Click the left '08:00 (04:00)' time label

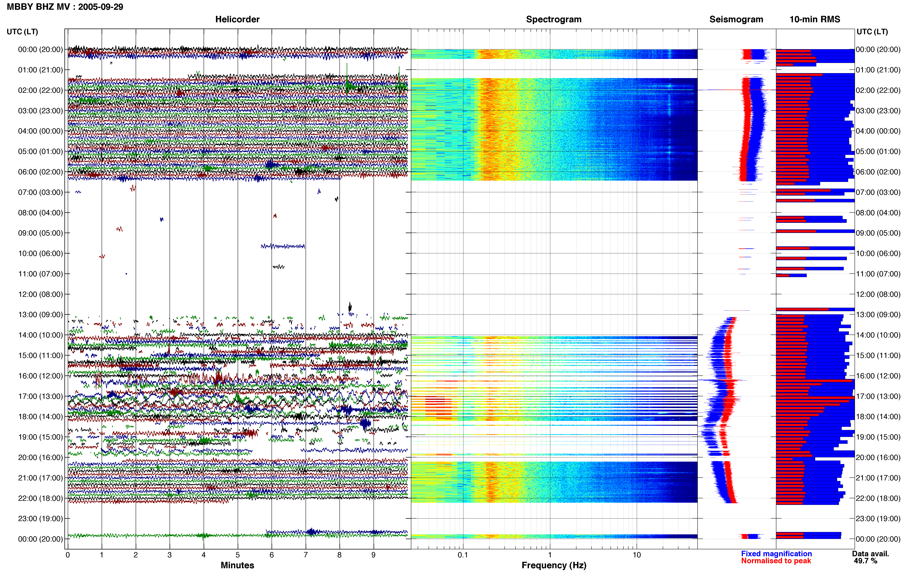tap(40, 212)
